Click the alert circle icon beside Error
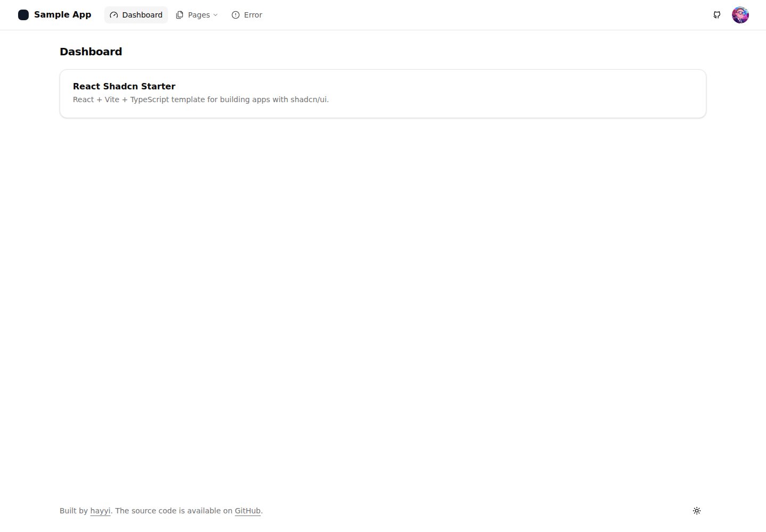This screenshot has height=532, width=766. tap(236, 15)
